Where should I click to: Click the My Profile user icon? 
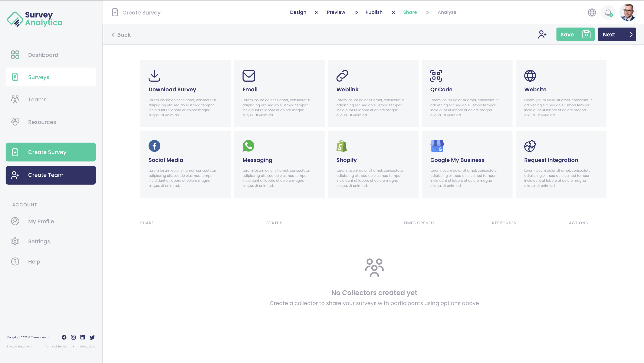pos(15,221)
